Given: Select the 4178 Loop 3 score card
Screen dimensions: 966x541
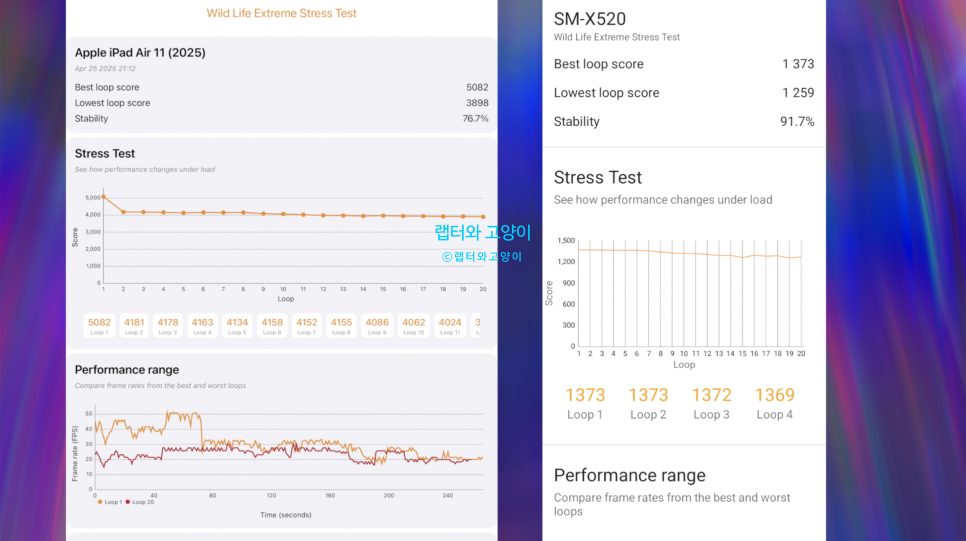Looking at the screenshot, I should click(x=168, y=326).
